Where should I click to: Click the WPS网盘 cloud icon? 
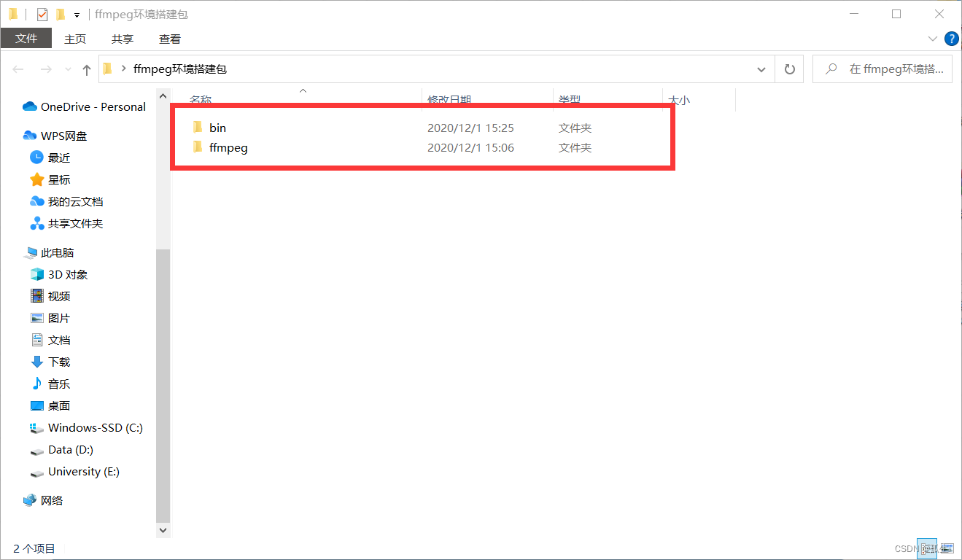tap(30, 136)
